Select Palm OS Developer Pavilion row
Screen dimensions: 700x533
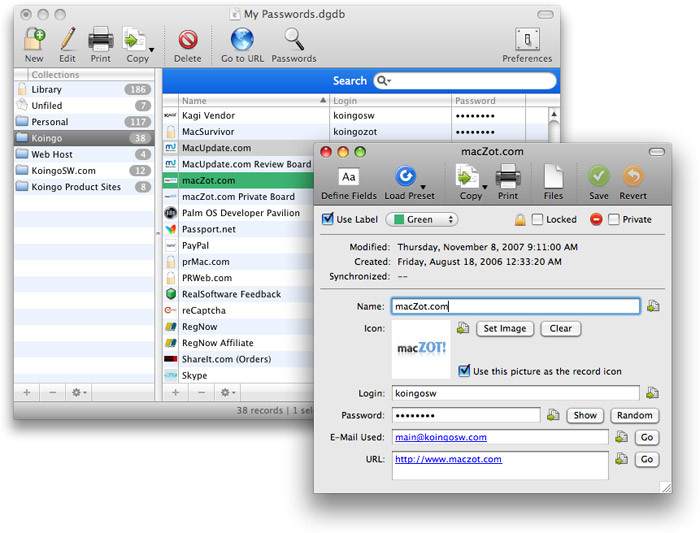click(238, 213)
